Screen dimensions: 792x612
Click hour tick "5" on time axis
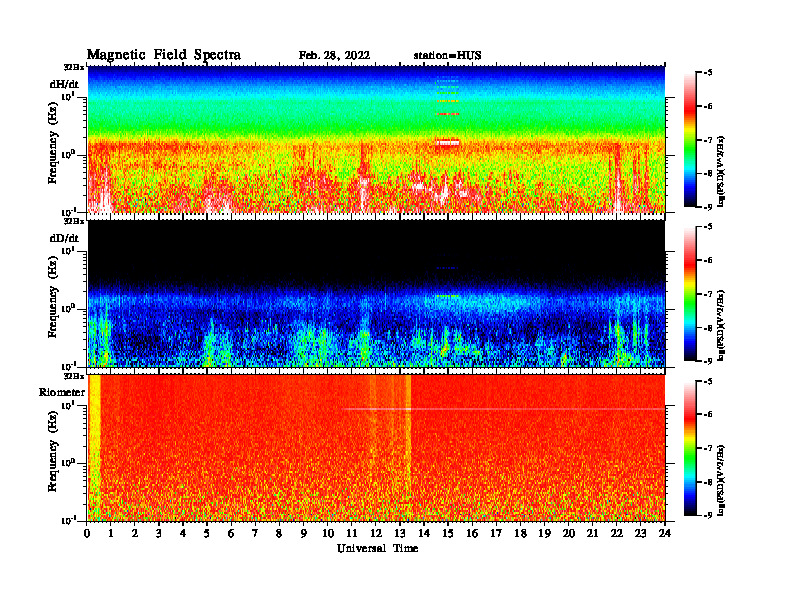click(207, 534)
